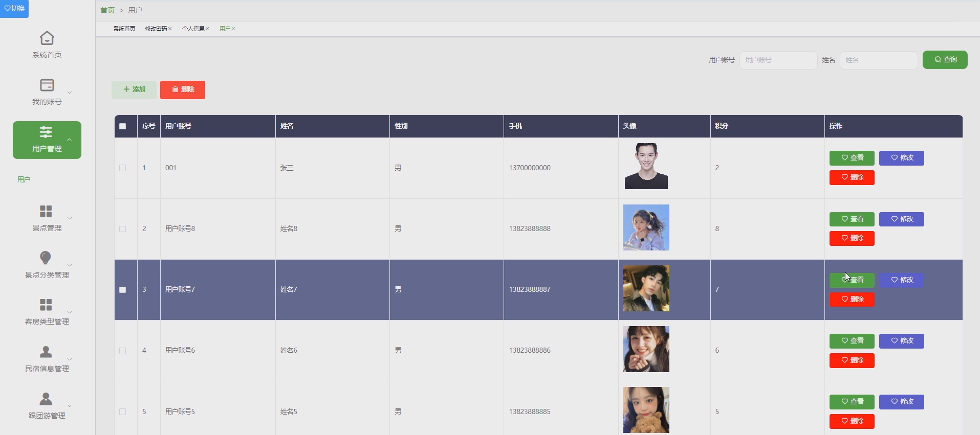Focus the 用户账号 search input field
The width and height of the screenshot is (980, 435).
pyautogui.click(x=778, y=60)
